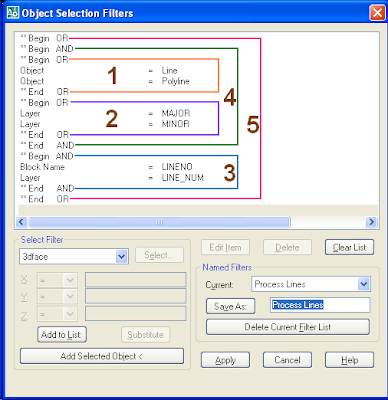Screen dimensions: 388x400
Task: Click the Save As button
Action: (x=230, y=306)
